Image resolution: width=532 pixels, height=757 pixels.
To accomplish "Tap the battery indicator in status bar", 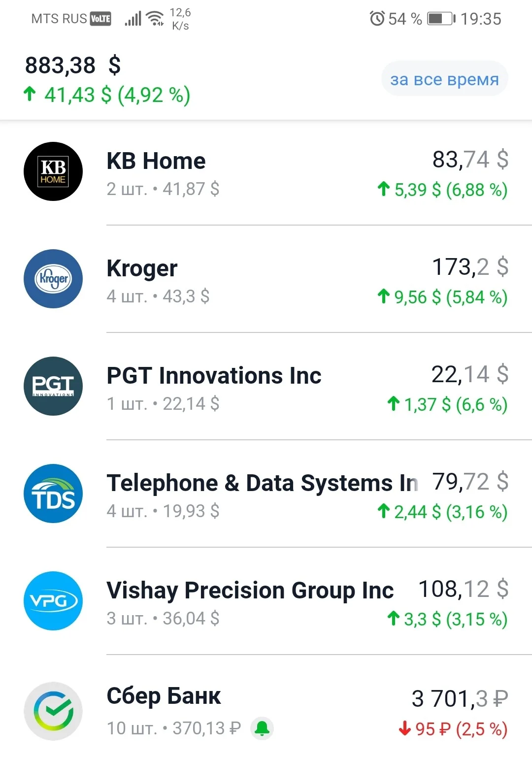I will tap(441, 19).
